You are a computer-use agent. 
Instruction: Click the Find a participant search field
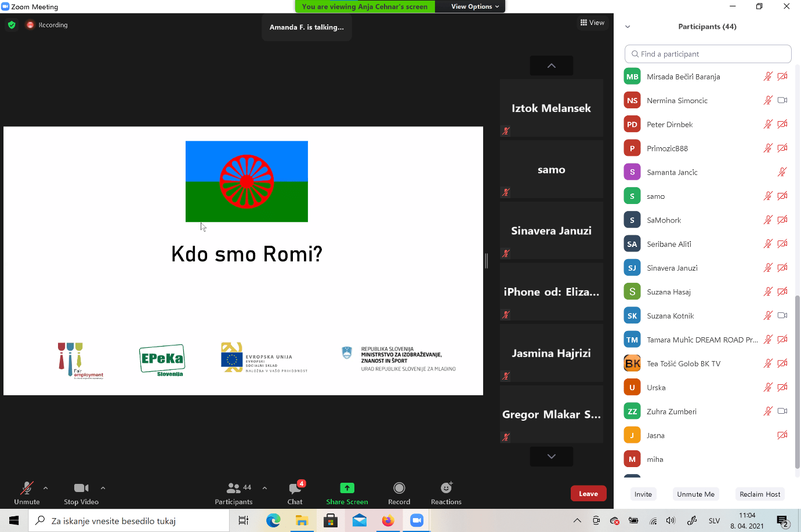point(708,54)
